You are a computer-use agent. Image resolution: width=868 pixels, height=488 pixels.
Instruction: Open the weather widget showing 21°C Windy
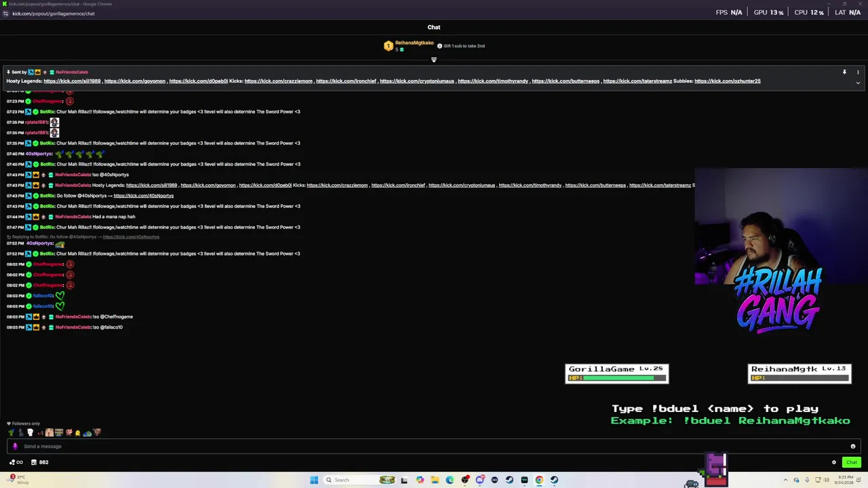click(x=17, y=480)
